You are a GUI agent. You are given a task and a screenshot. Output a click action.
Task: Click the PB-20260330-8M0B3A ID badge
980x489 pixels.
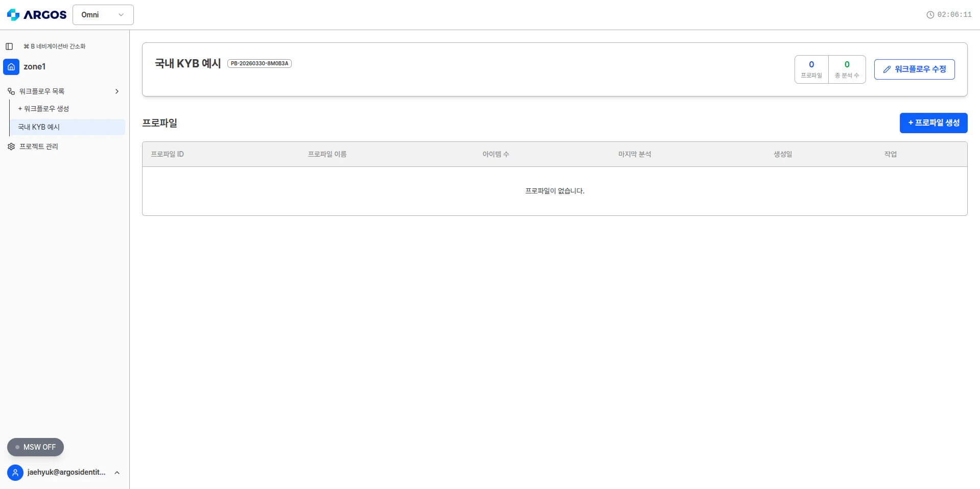(260, 64)
